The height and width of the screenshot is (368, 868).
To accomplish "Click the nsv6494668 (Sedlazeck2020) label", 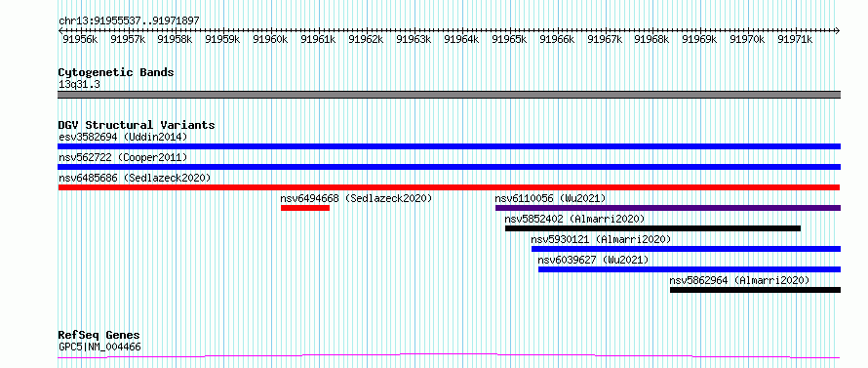I will (x=357, y=198).
